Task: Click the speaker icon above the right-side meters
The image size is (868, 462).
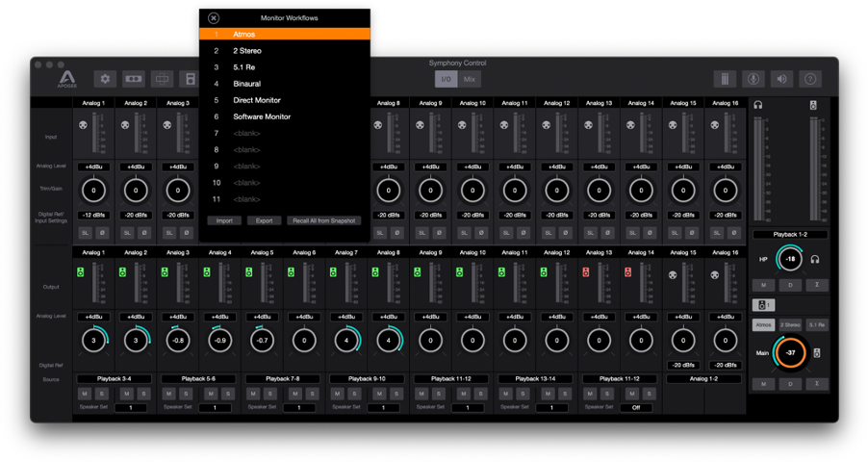Action: 813,105
